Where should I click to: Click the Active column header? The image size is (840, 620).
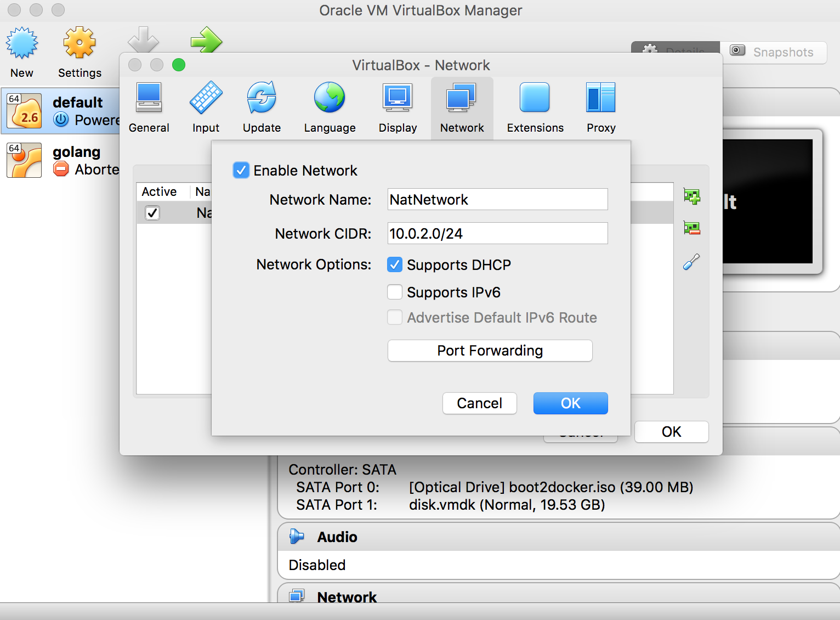pyautogui.click(x=160, y=191)
